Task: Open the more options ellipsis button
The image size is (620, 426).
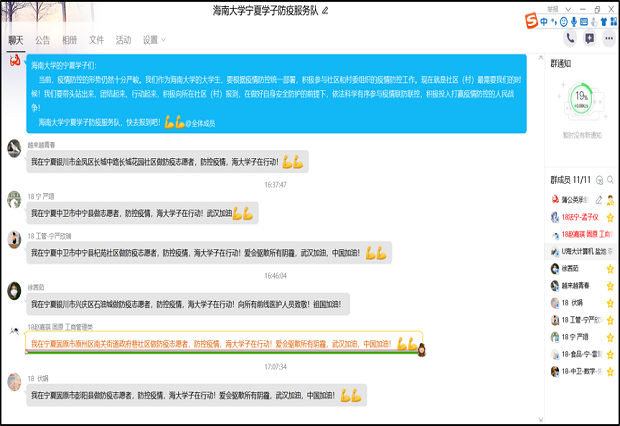Action: click(609, 38)
